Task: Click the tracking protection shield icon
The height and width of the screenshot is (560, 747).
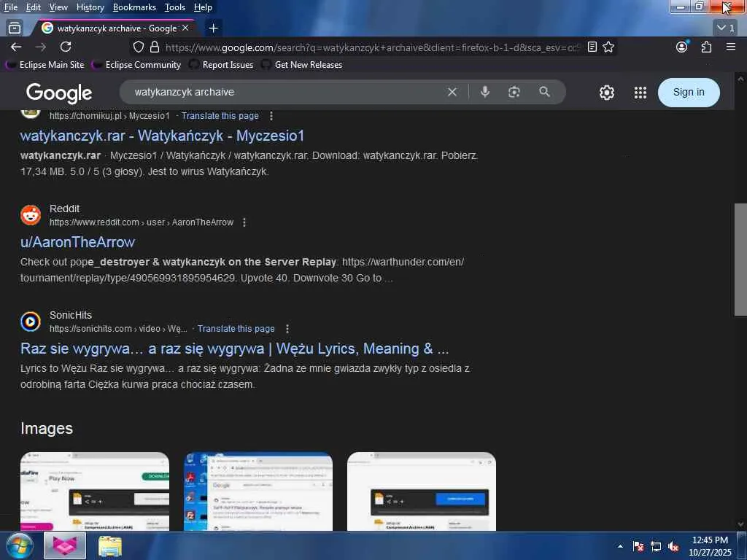Action: pos(138,47)
